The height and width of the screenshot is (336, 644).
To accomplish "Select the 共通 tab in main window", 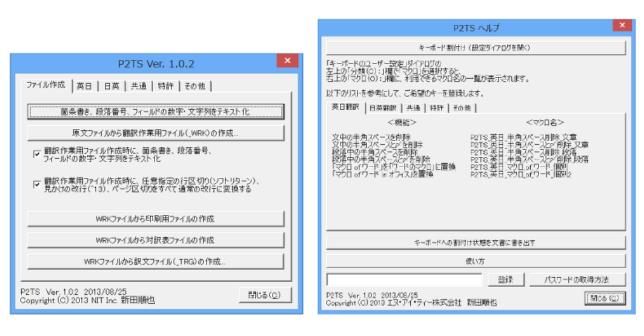I will click(138, 86).
